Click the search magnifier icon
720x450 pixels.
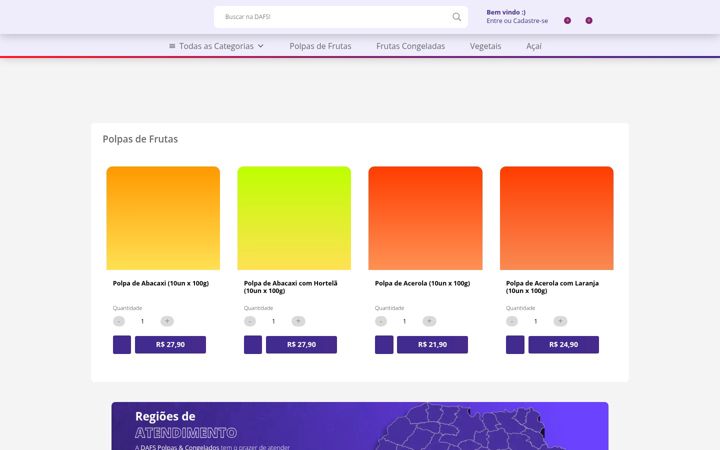456,17
